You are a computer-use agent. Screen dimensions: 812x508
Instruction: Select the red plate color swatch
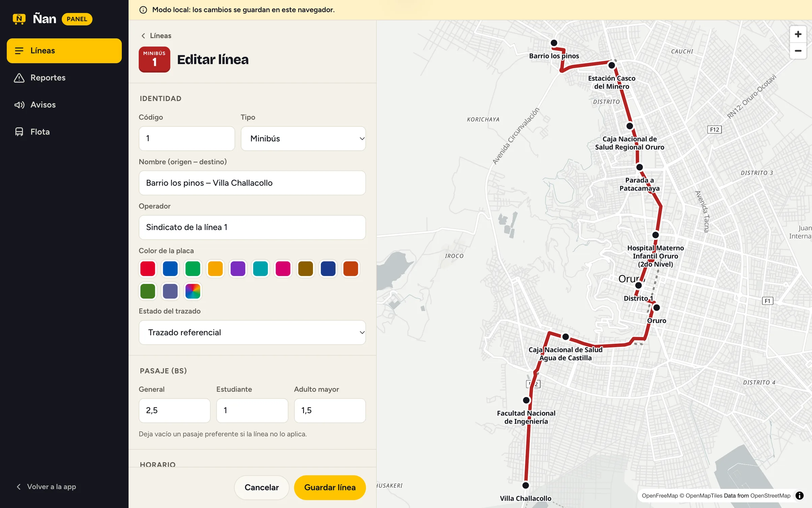pos(148,269)
